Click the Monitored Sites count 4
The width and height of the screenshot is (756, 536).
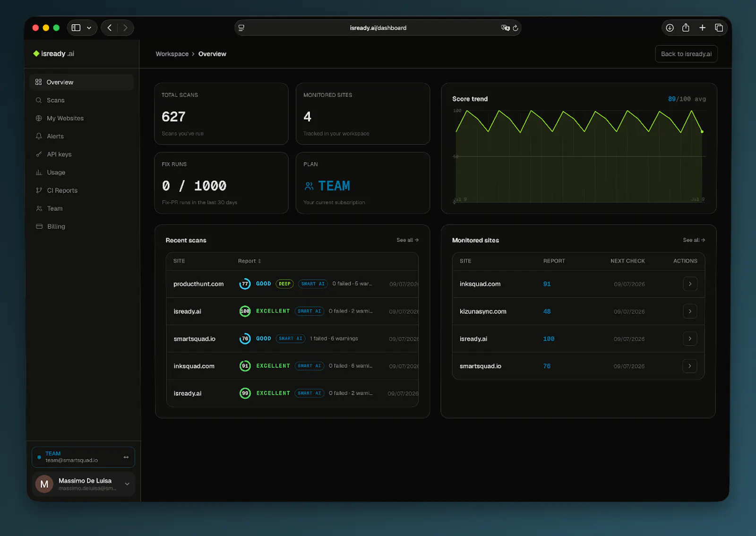(307, 117)
